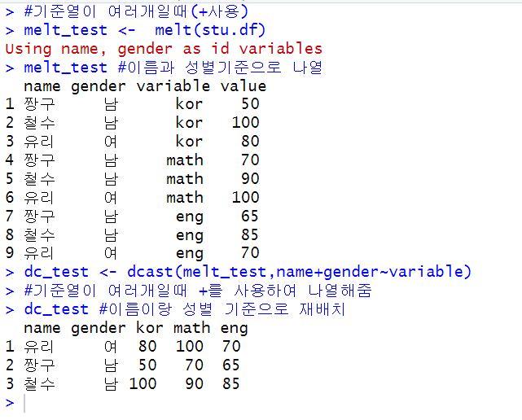The width and height of the screenshot is (522, 420).
Task: Click '철수' in dc_test row 3
Action: (x=39, y=383)
